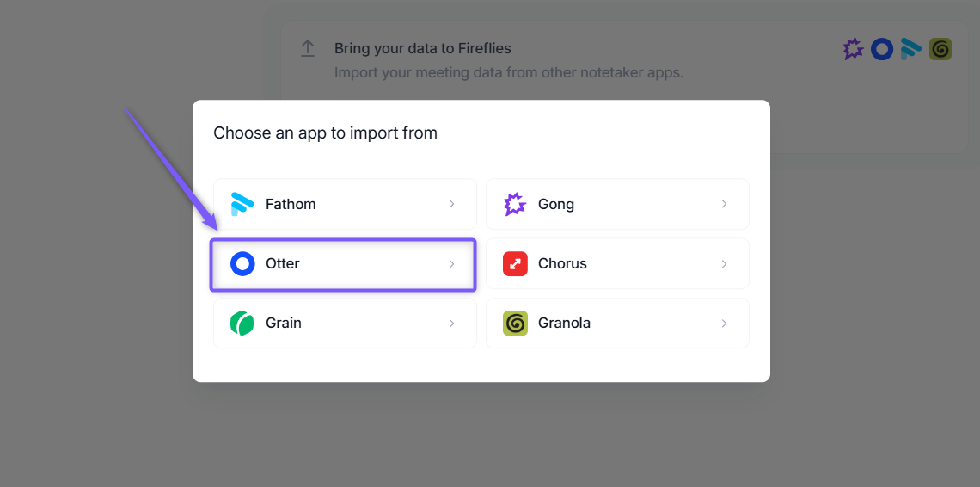Click the Otter blue ring icon
The image size is (980, 487).
[x=242, y=263]
